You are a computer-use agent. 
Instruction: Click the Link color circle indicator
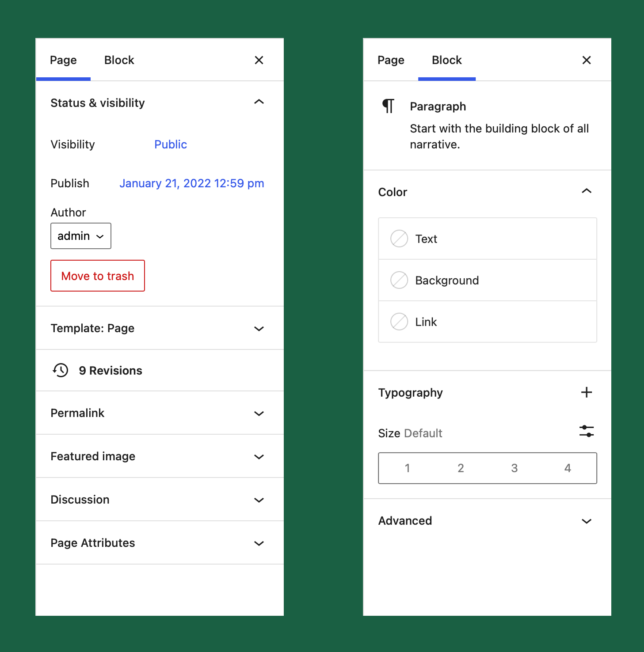coord(399,322)
